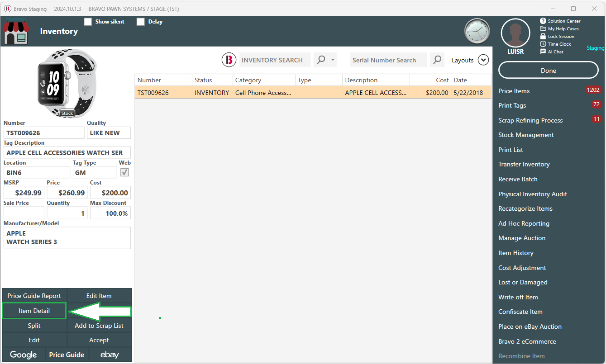Open AI Chat
This screenshot has width=606, height=364.
click(552, 52)
